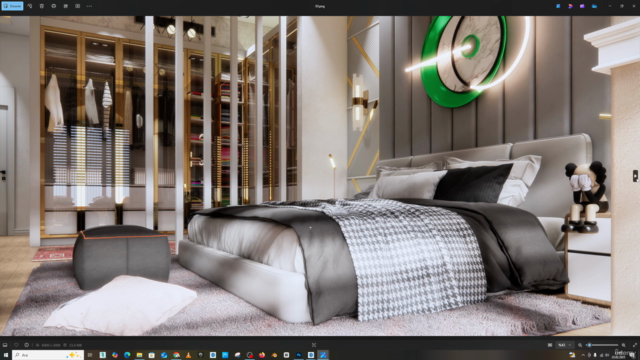This screenshot has height=360, width=640.
Task: Open the OneDrive cloud icon in title bar
Action: (594, 6)
